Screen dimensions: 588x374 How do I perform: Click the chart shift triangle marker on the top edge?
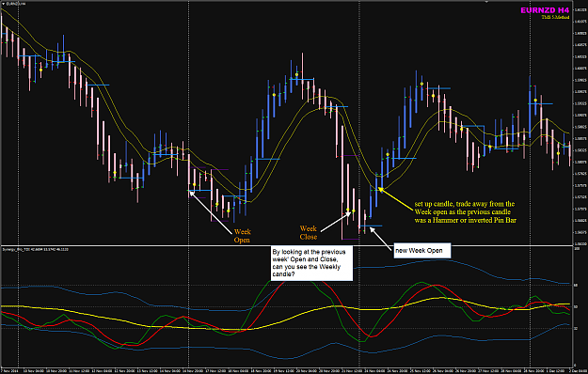coord(486,2)
